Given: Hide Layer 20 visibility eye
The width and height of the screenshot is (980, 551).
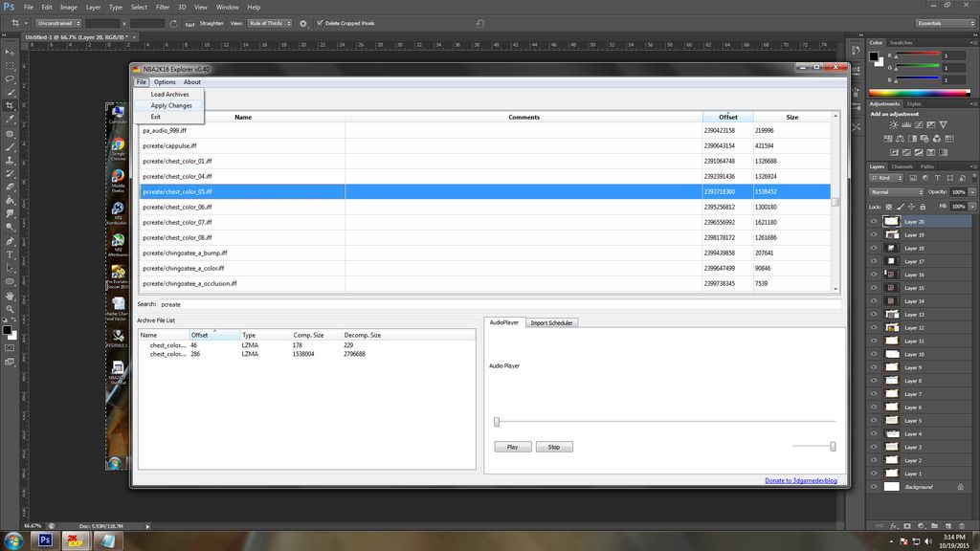Looking at the screenshot, I should [874, 221].
